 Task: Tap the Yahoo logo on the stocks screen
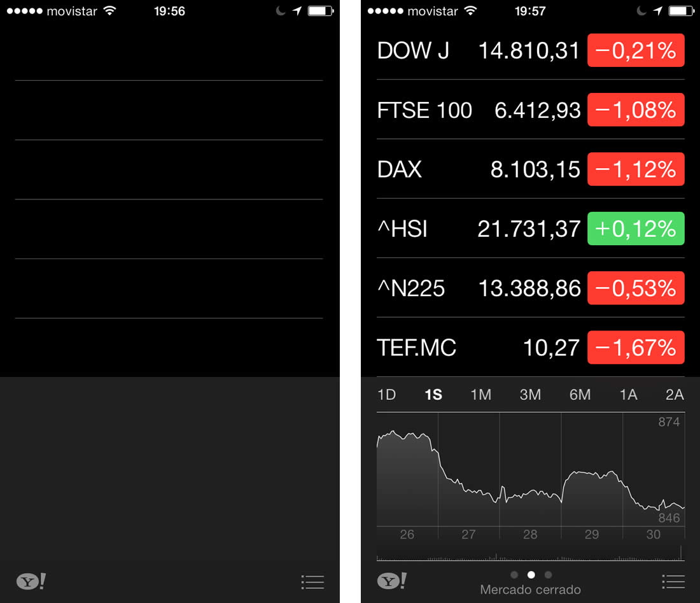(391, 581)
